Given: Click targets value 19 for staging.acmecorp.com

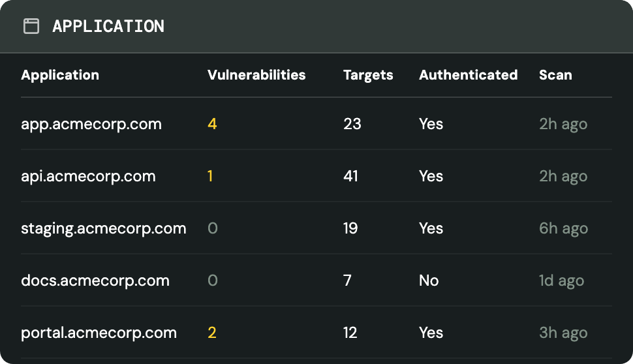Looking at the screenshot, I should tap(350, 228).
